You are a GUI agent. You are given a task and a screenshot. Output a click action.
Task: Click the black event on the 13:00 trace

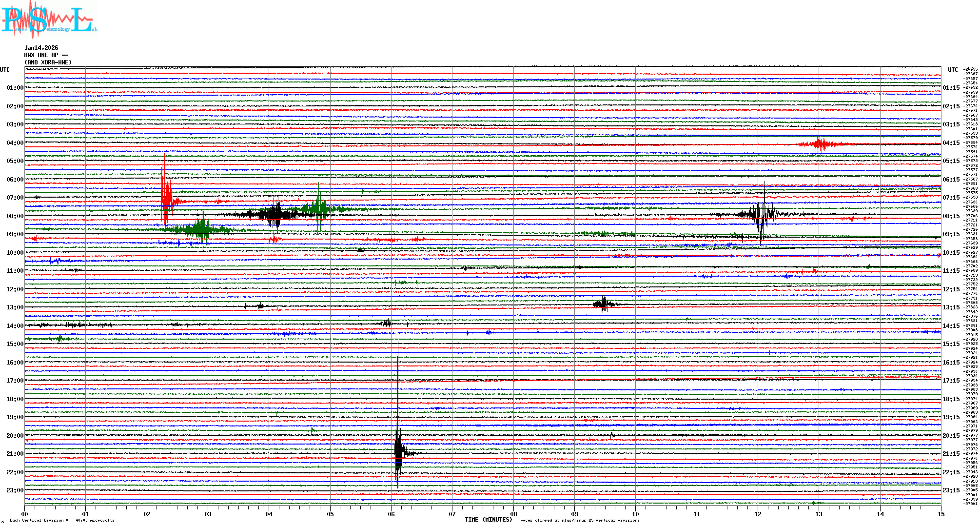coord(604,304)
